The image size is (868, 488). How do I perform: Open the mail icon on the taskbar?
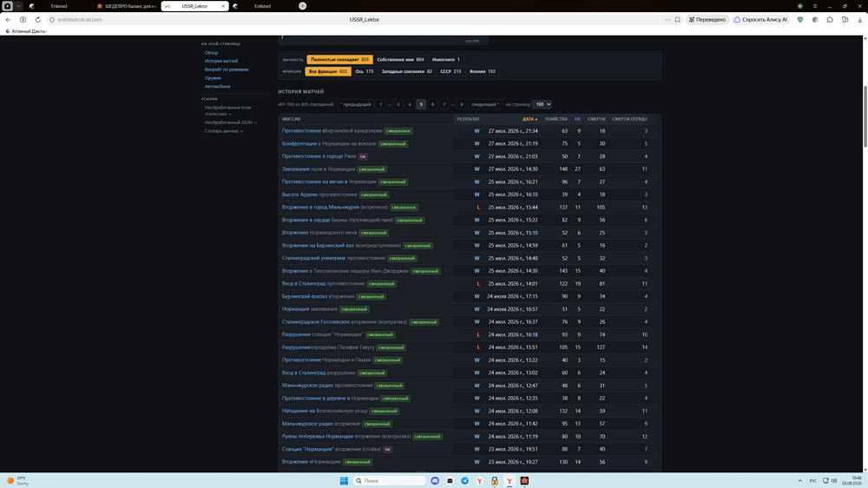click(450, 481)
